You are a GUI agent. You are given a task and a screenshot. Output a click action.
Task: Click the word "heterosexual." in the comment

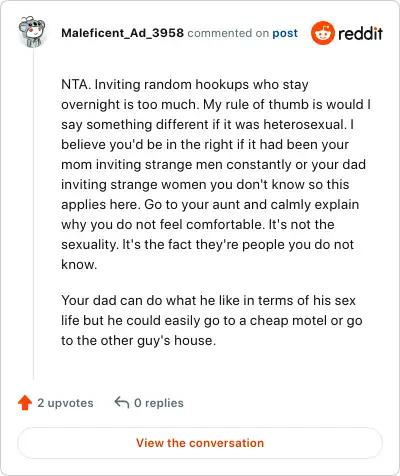click(x=305, y=124)
